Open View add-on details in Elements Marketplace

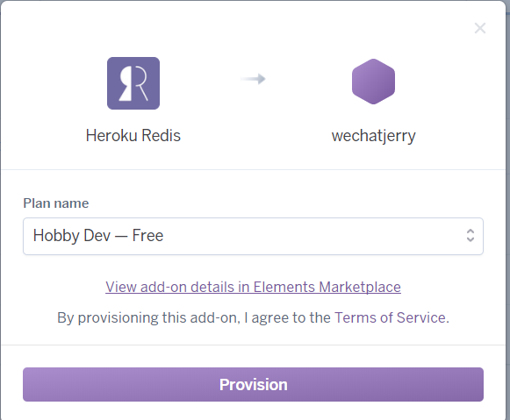pyautogui.click(x=253, y=287)
